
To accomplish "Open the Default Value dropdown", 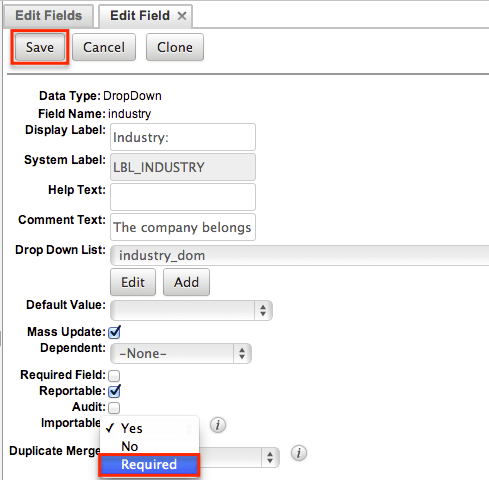I will [x=191, y=310].
